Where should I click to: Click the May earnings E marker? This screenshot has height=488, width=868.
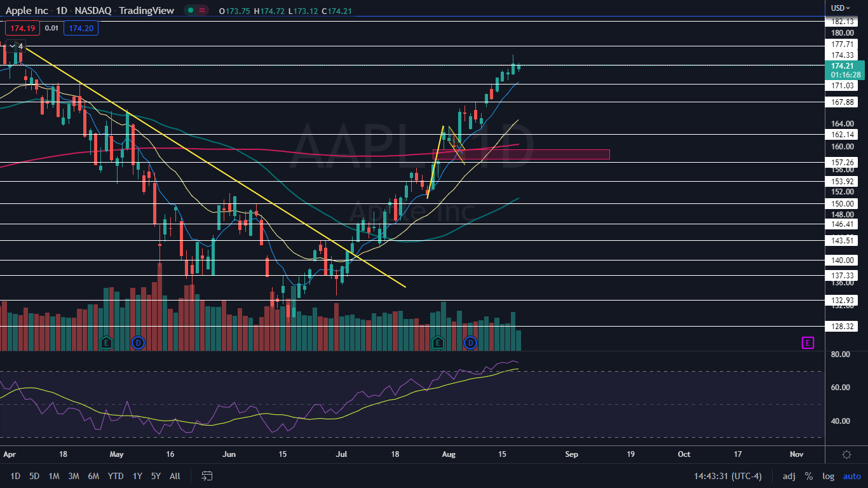(x=107, y=343)
